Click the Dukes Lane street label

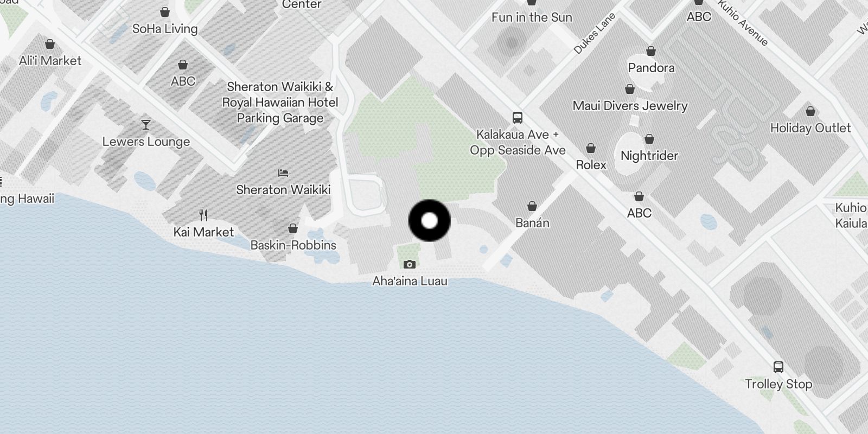tap(595, 33)
